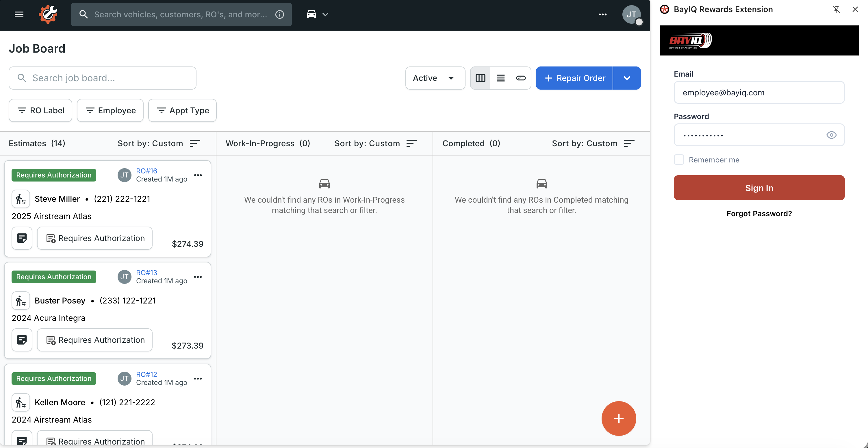Click the green Requires Authorization label on RO#12

coord(54,379)
